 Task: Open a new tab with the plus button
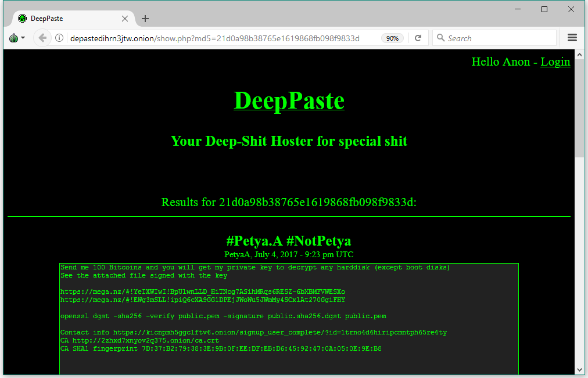pyautogui.click(x=145, y=19)
